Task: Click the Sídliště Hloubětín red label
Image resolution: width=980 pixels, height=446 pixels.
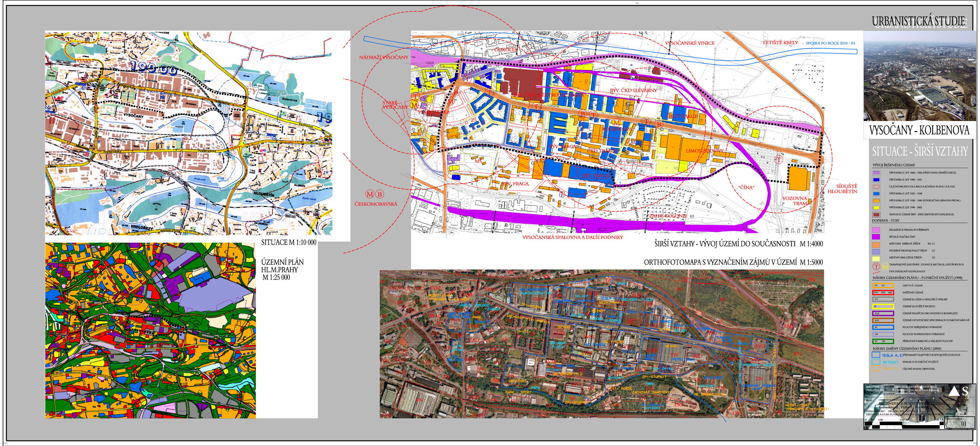Action: pyautogui.click(x=842, y=189)
